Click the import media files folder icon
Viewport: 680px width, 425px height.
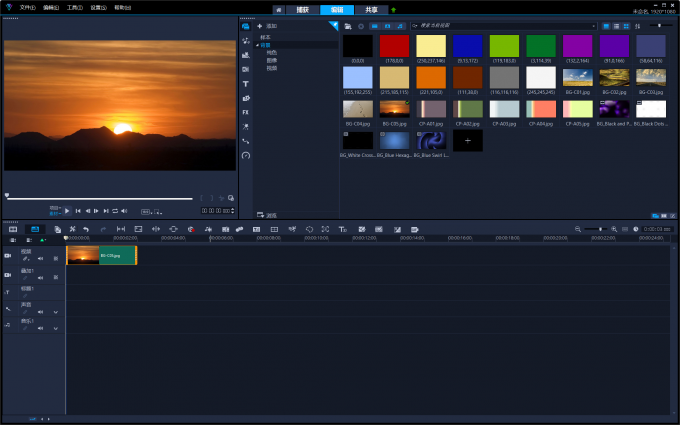pyautogui.click(x=348, y=26)
